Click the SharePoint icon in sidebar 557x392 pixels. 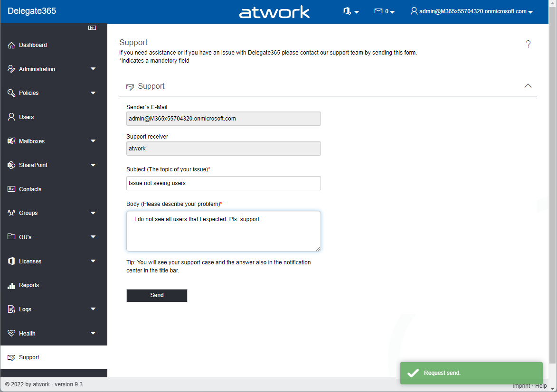11,165
